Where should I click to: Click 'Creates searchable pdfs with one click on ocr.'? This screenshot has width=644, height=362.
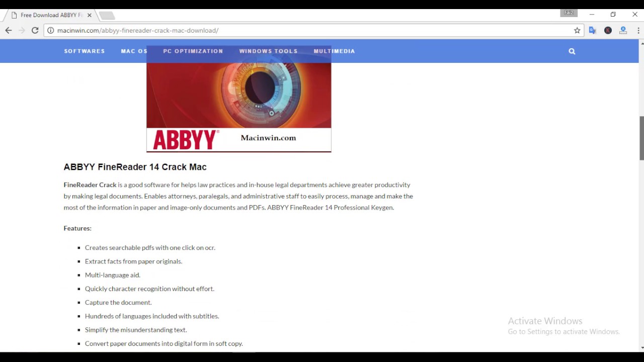pos(150,247)
